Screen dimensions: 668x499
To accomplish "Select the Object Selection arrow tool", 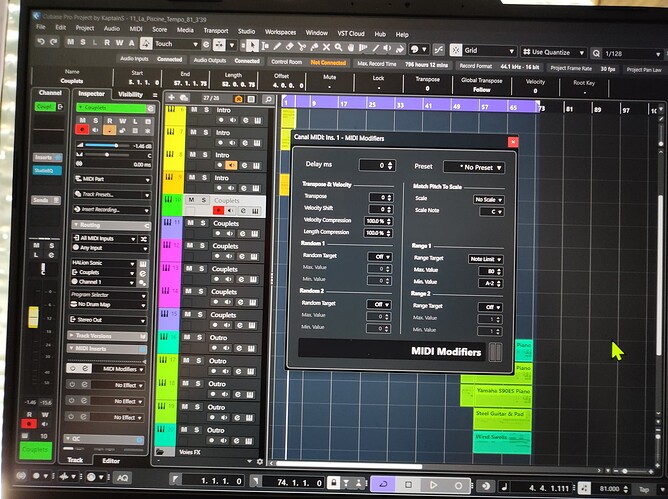I will (x=252, y=46).
